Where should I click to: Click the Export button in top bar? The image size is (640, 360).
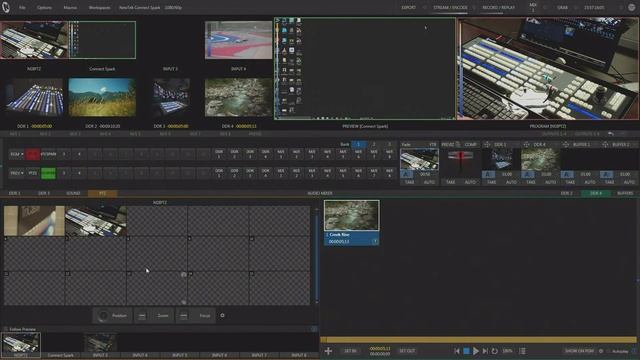(409, 7)
